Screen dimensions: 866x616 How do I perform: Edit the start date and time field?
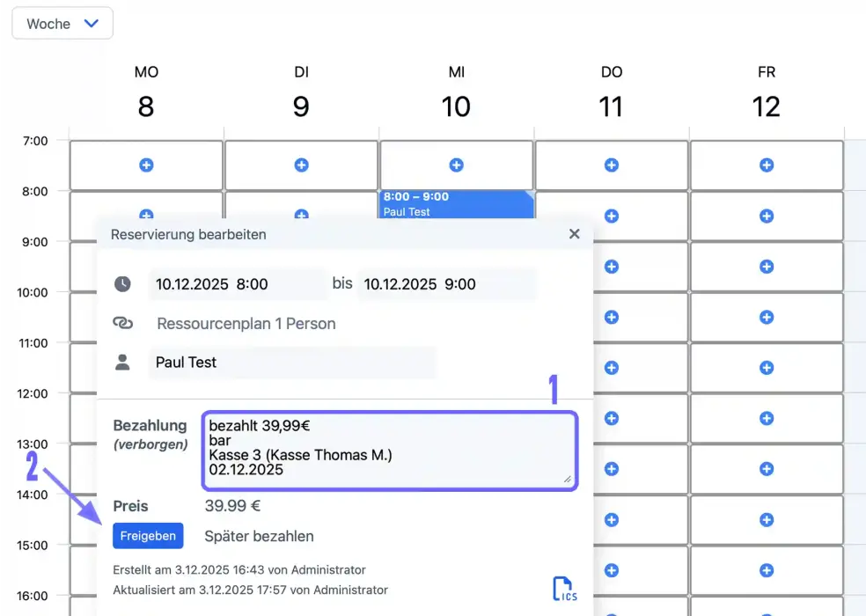(x=236, y=284)
